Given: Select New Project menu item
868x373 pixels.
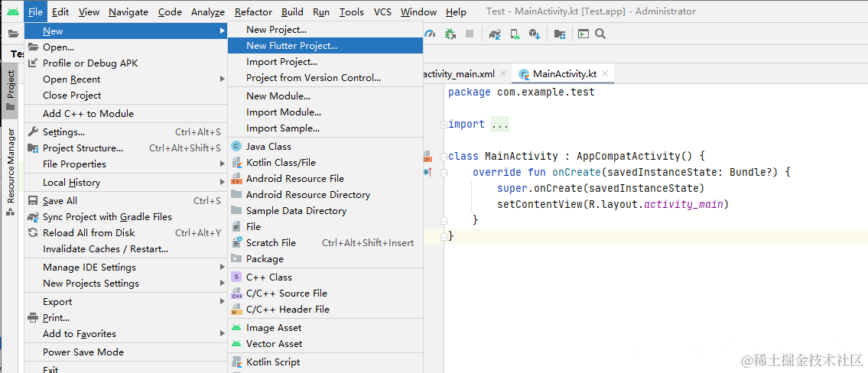Looking at the screenshot, I should coord(325,29).
